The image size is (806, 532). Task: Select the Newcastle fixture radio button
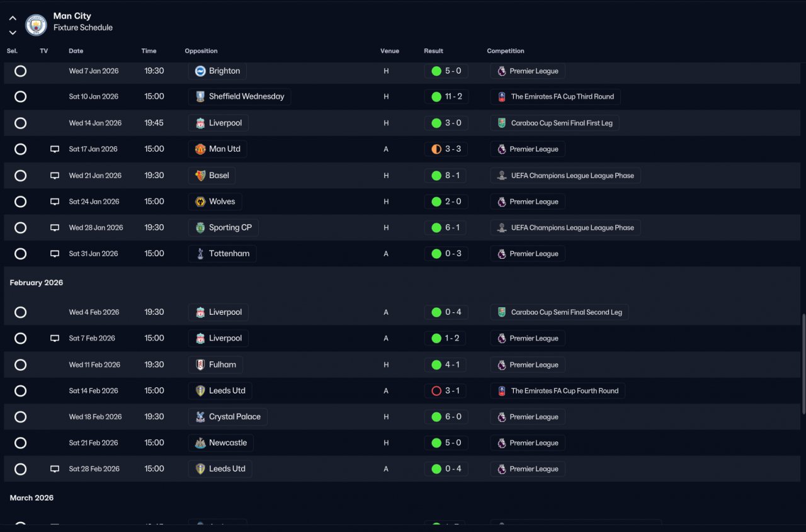(x=21, y=443)
